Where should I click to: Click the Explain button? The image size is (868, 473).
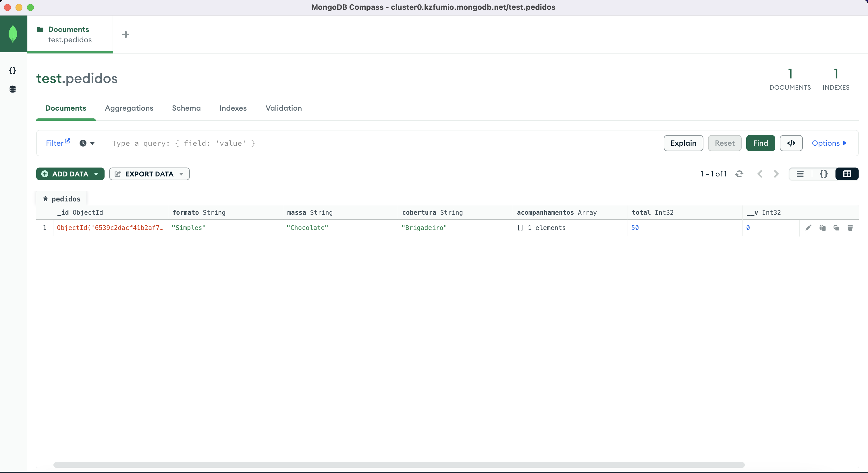pyautogui.click(x=683, y=143)
